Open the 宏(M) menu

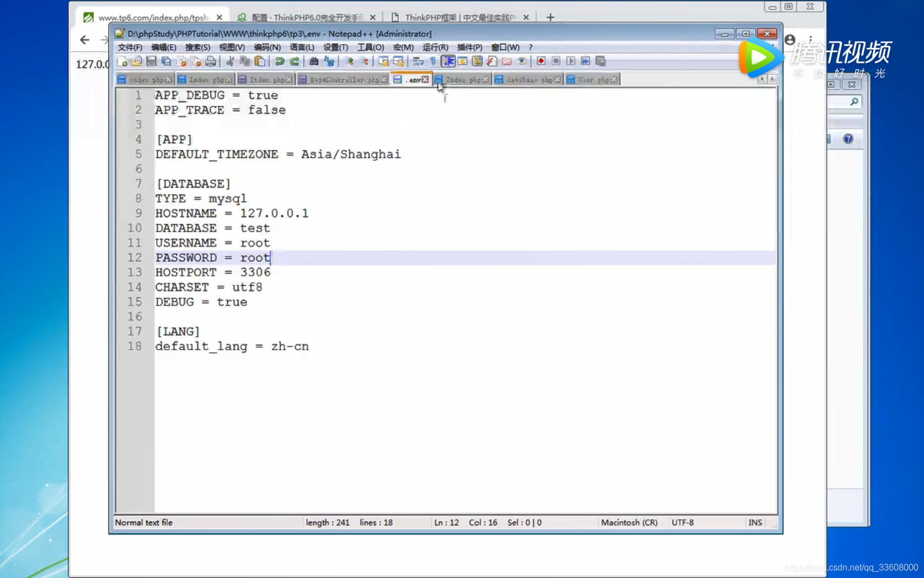pos(403,47)
